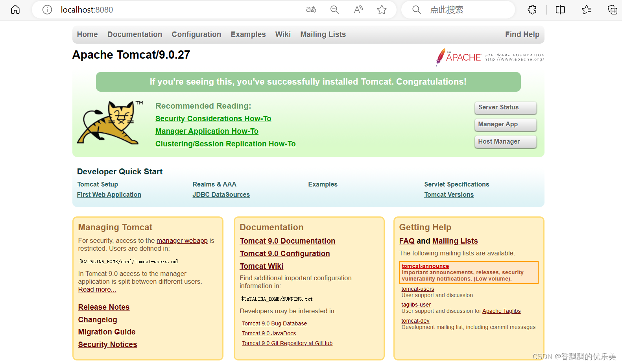Open the taglibs-user mailing list link
This screenshot has width=622, height=364.
416,305
